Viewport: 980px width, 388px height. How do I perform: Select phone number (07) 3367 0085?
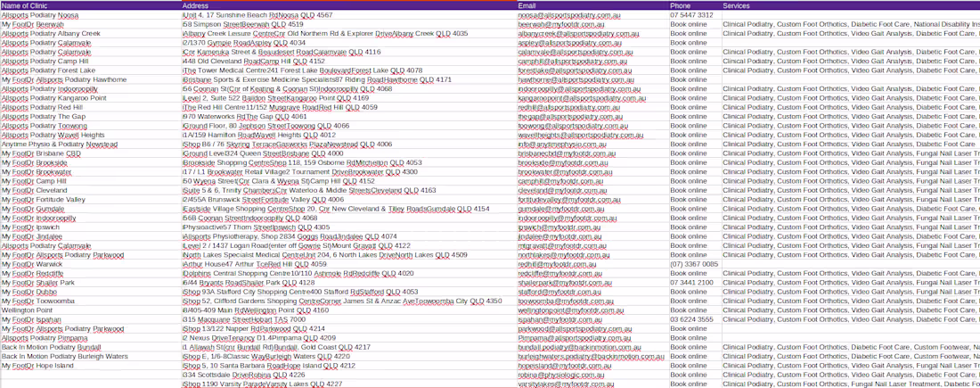coord(695,264)
